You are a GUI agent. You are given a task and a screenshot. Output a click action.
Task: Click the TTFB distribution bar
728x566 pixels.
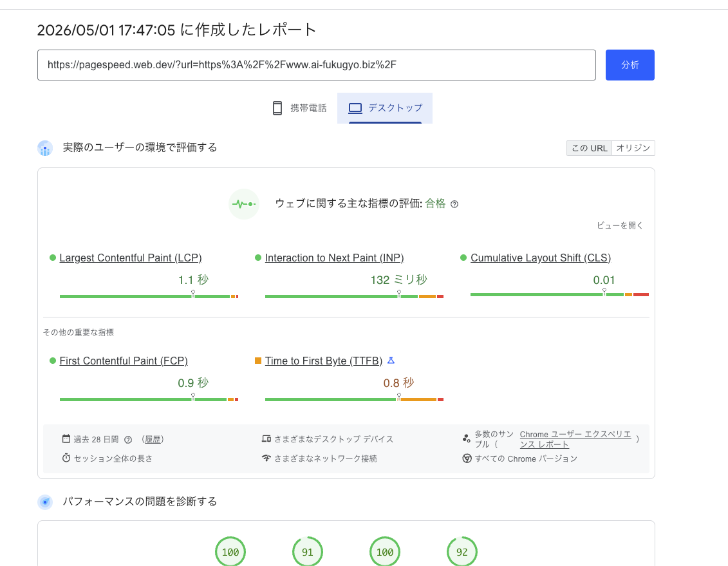354,399
